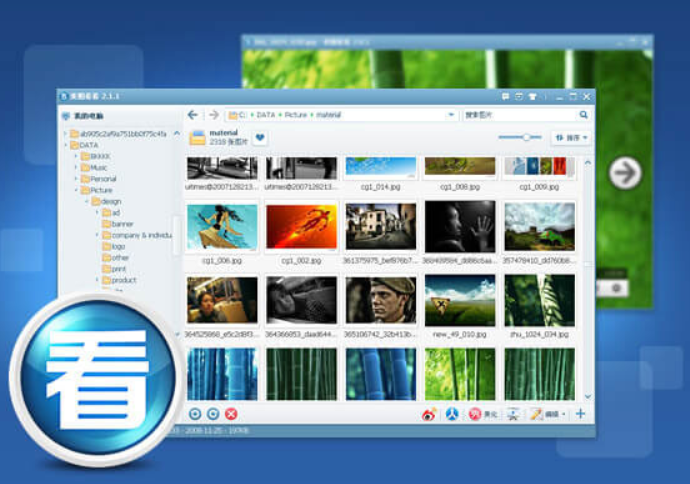The width and height of the screenshot is (690, 484).
Task: Click the cg1_009.jpg file name
Action: 539,187
